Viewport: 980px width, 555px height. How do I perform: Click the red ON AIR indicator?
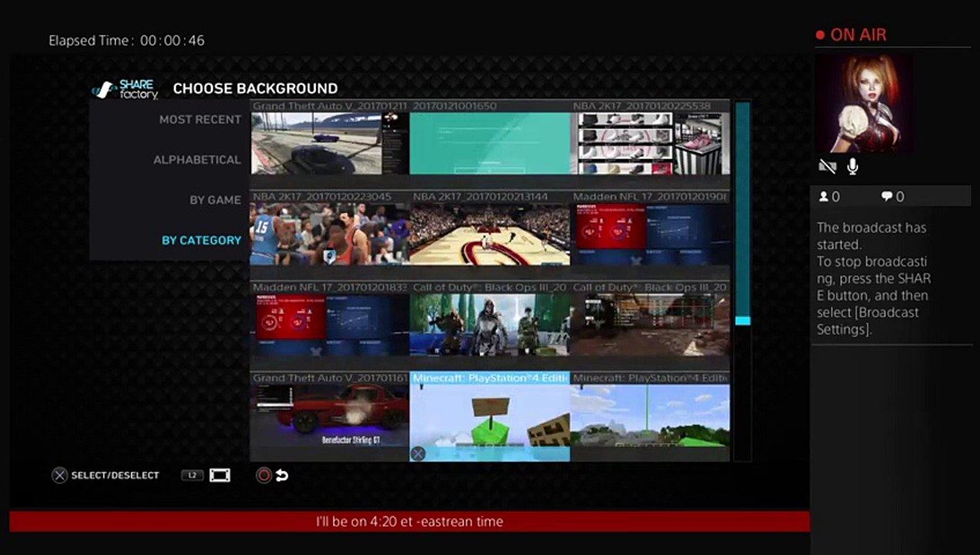pos(851,35)
